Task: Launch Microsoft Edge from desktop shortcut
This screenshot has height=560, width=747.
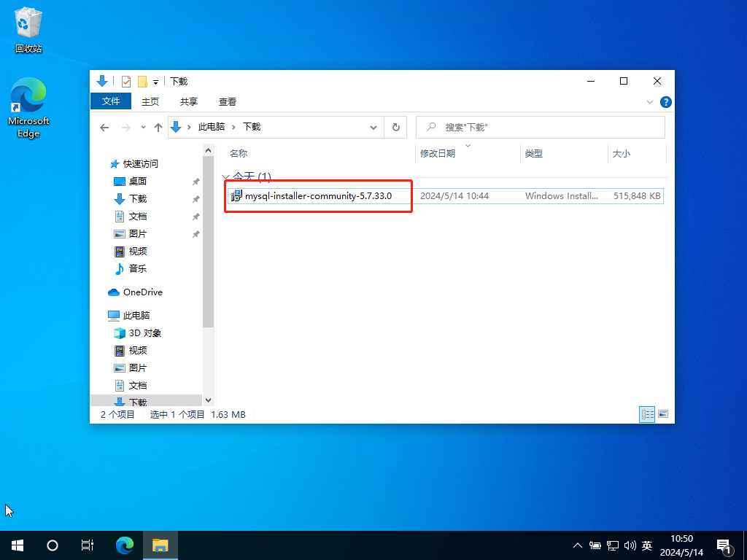Action: 28,108
